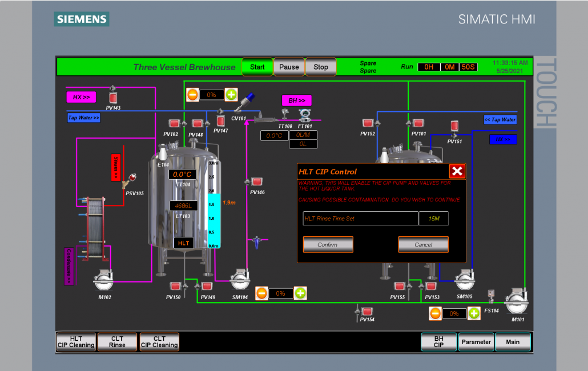Screen dimensions: 588x371
Task: Click the red Steam >> label
Action: coord(116,167)
